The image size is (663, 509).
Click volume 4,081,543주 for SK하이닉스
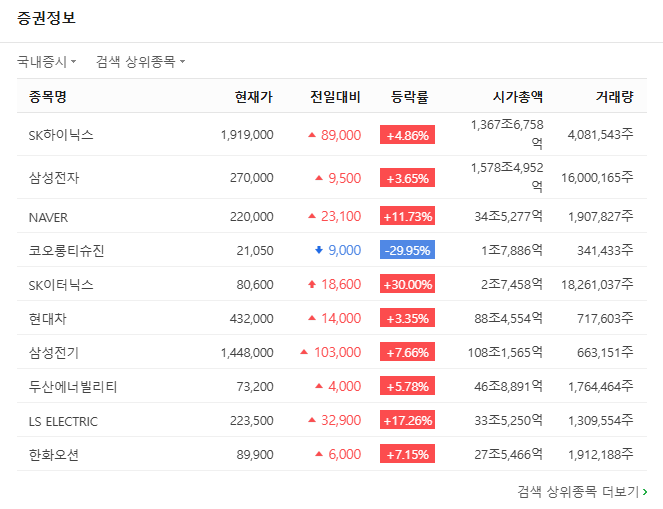pos(600,135)
